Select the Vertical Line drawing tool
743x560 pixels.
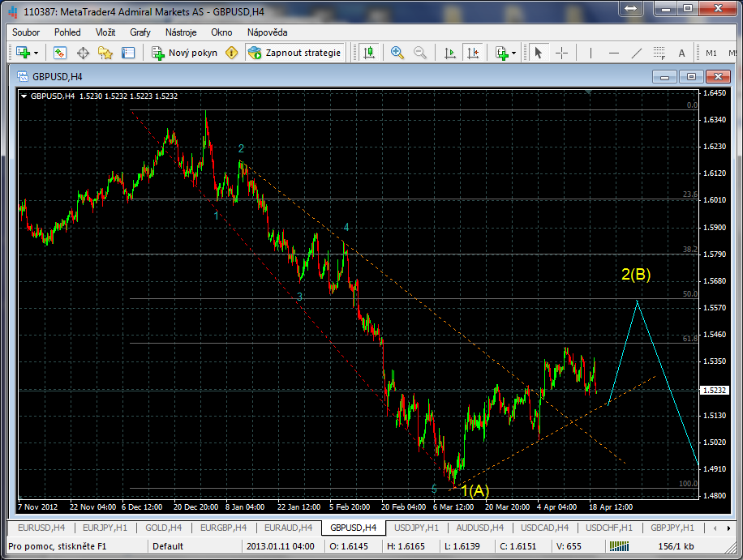(x=591, y=53)
